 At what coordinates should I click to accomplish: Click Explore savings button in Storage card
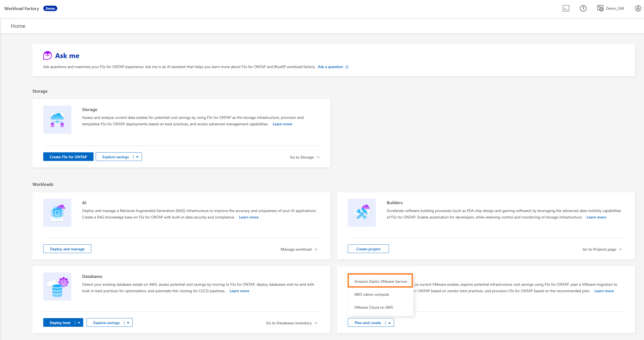(116, 157)
